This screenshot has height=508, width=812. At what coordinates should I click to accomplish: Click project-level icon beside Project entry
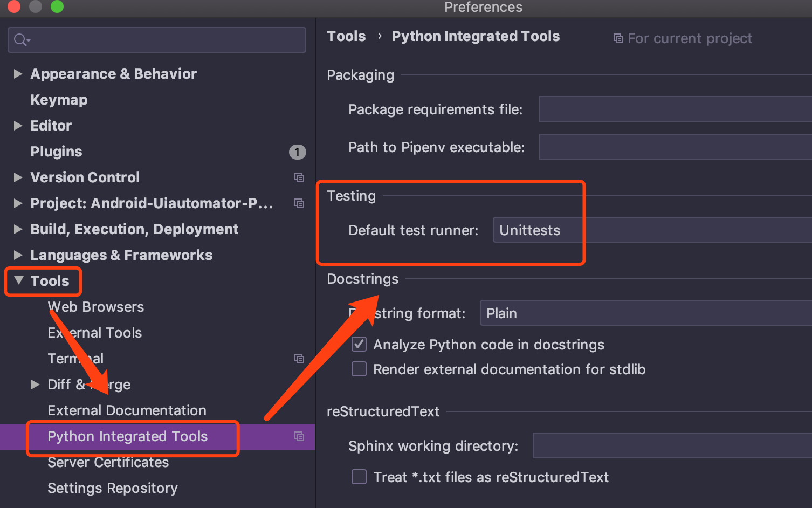[299, 203]
